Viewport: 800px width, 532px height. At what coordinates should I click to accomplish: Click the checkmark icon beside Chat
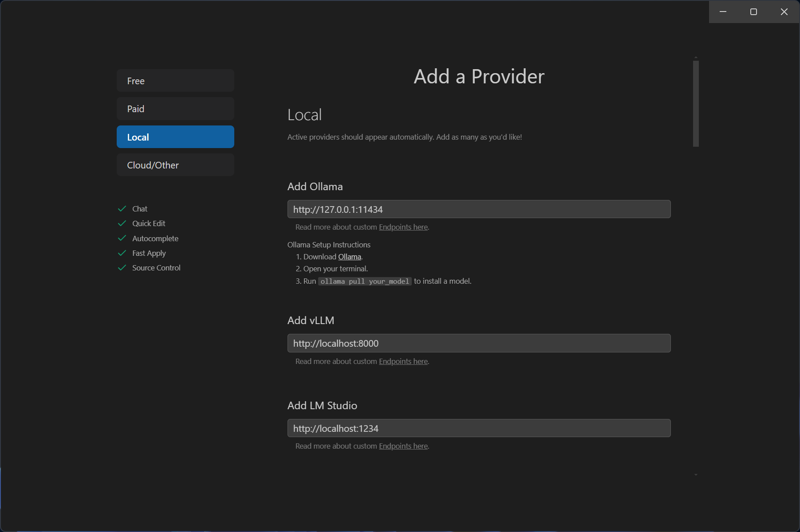click(122, 209)
